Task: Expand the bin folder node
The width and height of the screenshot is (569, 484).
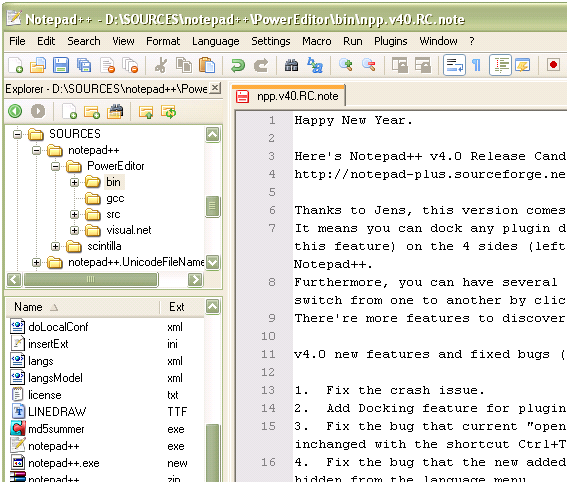Action: [x=74, y=182]
